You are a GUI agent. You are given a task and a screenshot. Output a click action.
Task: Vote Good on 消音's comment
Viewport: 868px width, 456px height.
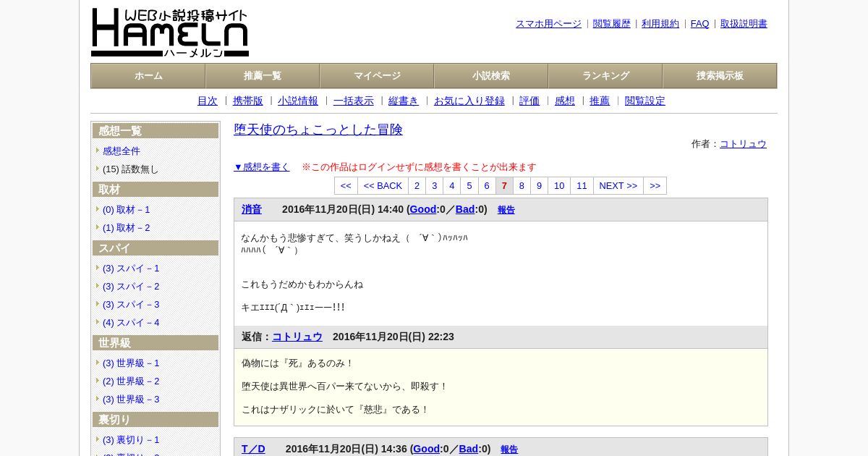[x=423, y=210]
